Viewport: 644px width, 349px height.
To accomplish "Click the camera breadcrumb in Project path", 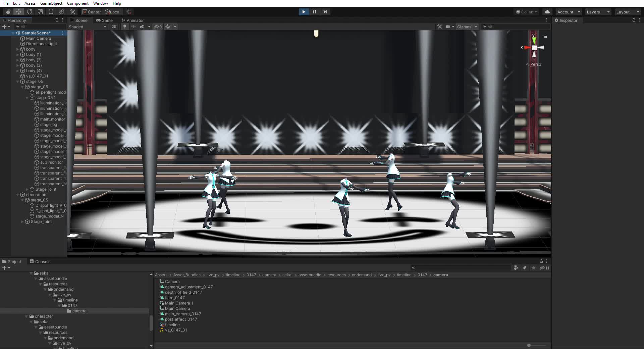I will click(441, 275).
